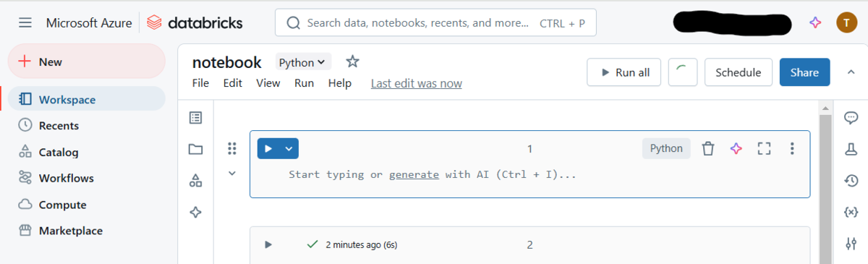Open the Assistant sparkle icon in cell 1
The image size is (868, 264).
[x=736, y=148]
